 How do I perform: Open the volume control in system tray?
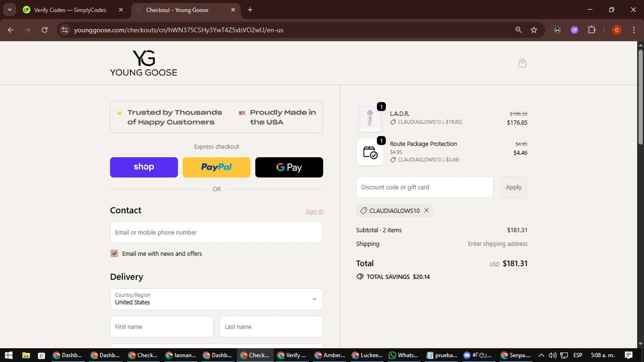553,355
